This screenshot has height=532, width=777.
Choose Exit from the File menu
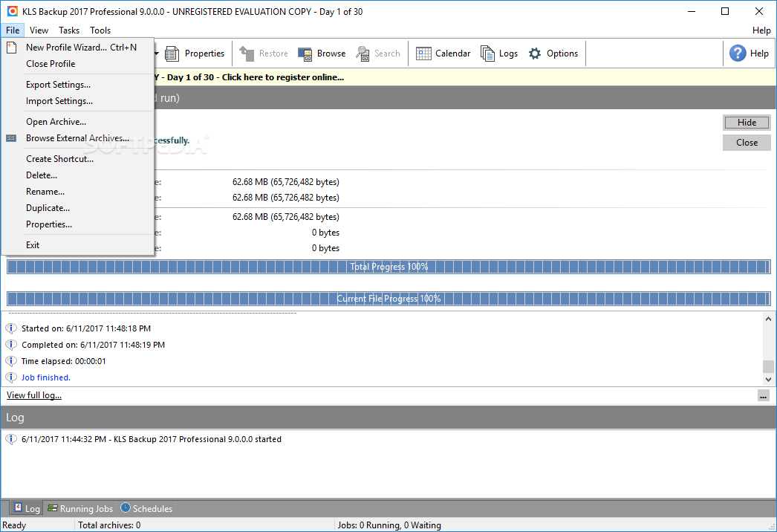78,245
